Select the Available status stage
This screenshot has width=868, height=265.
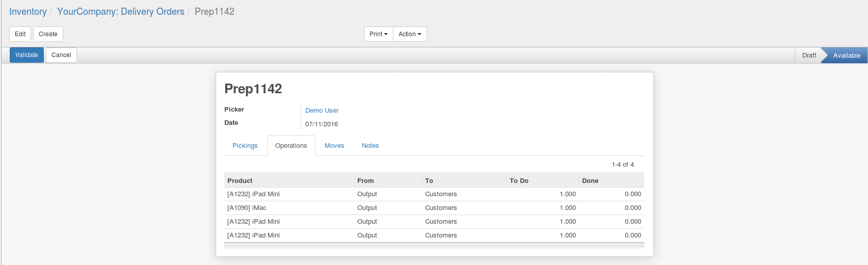coord(846,56)
